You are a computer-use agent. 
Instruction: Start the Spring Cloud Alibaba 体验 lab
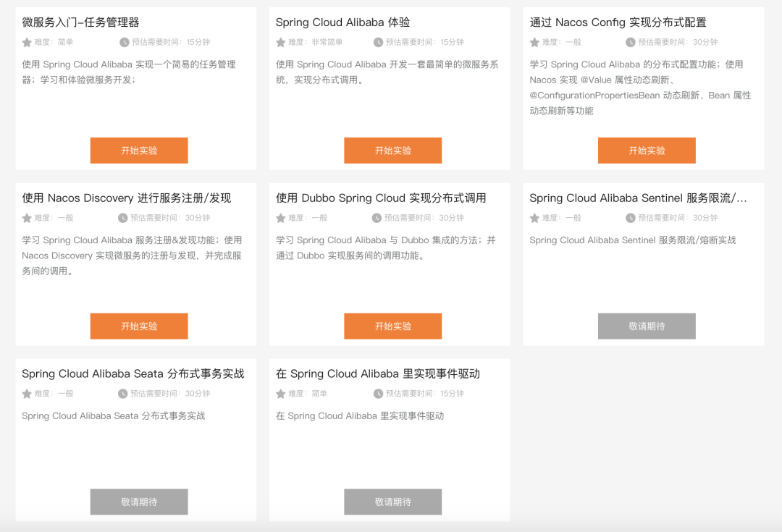(393, 151)
